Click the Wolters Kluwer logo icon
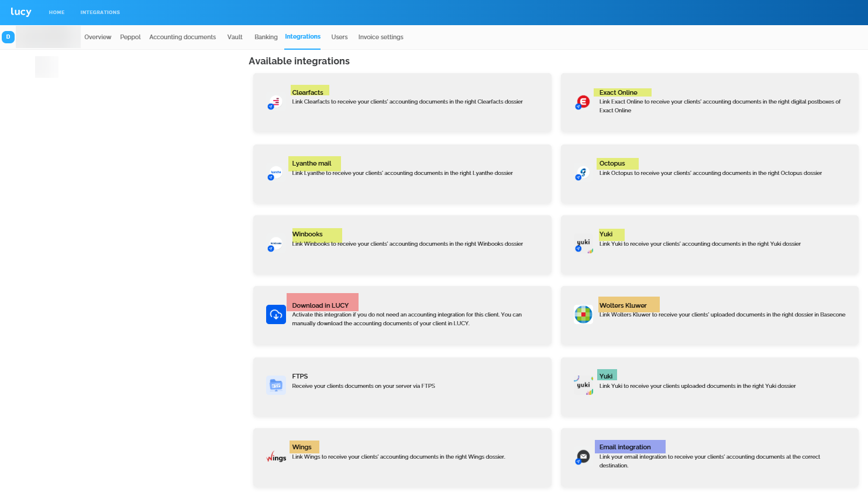This screenshot has height=492, width=868. point(583,315)
